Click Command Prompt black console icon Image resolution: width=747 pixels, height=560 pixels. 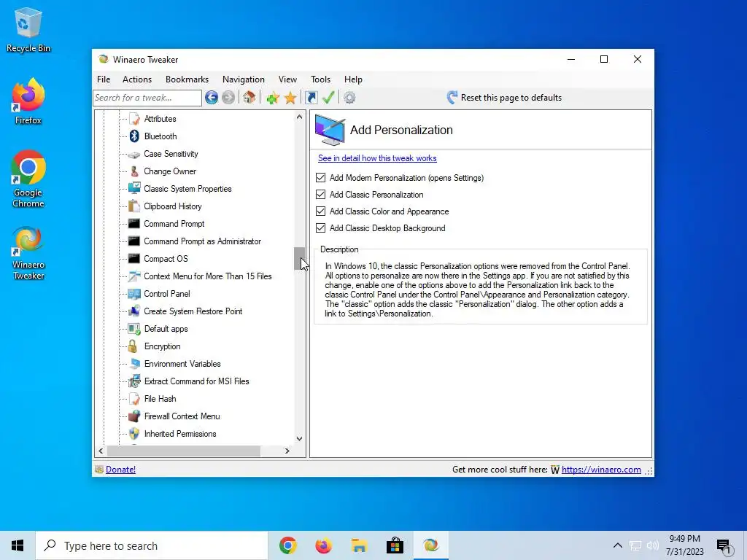pos(134,224)
